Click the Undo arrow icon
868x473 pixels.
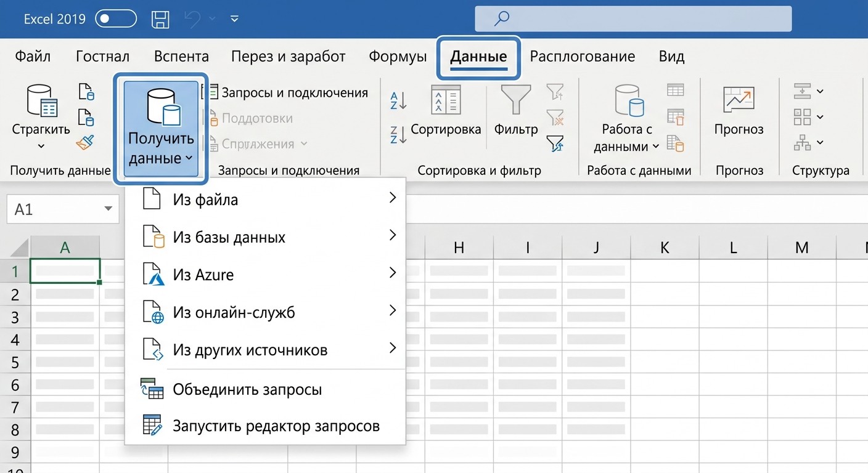click(193, 19)
